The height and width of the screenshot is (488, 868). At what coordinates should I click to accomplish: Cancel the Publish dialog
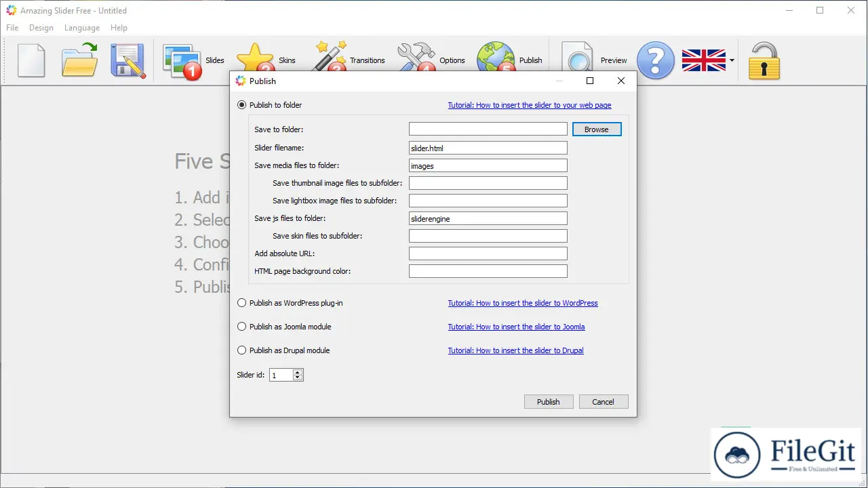604,402
